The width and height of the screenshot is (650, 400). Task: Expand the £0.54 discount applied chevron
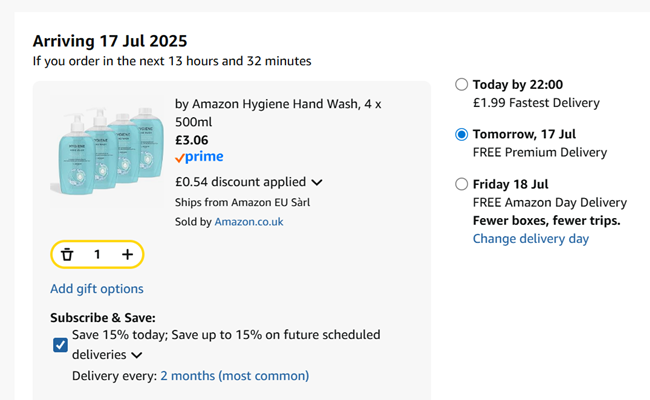[317, 182]
